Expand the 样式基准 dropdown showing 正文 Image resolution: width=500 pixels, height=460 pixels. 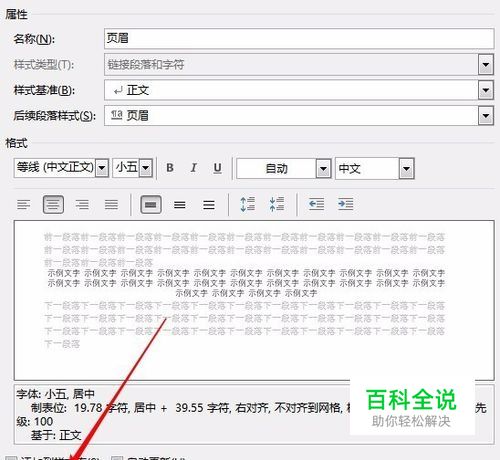(486, 90)
